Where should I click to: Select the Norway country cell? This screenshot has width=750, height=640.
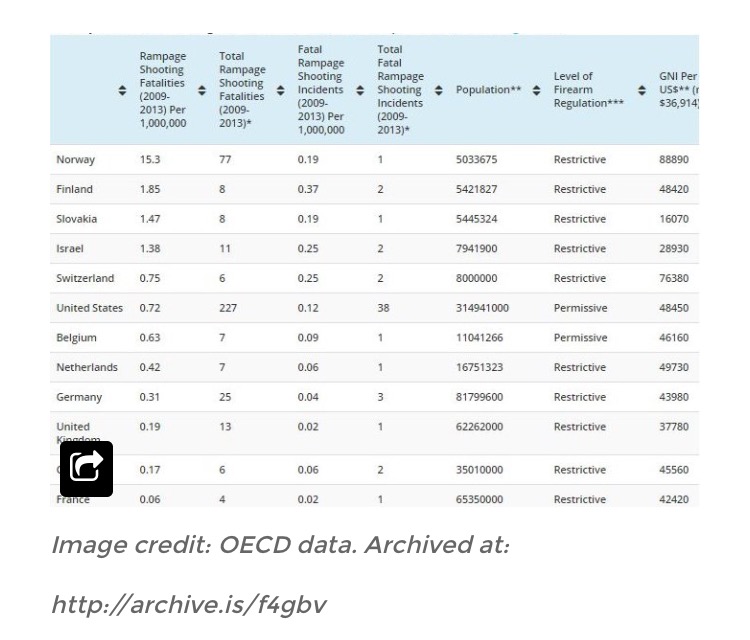coord(76,160)
